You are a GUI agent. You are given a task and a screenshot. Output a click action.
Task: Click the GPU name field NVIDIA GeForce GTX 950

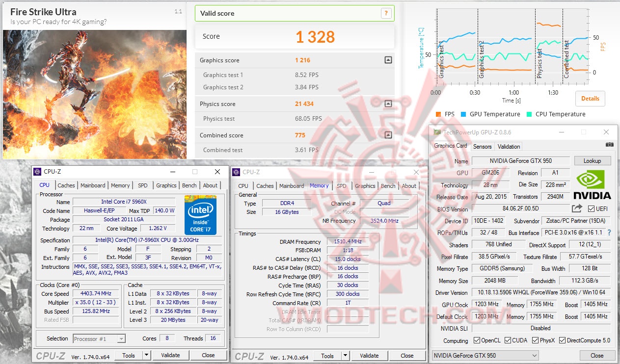[x=520, y=161]
